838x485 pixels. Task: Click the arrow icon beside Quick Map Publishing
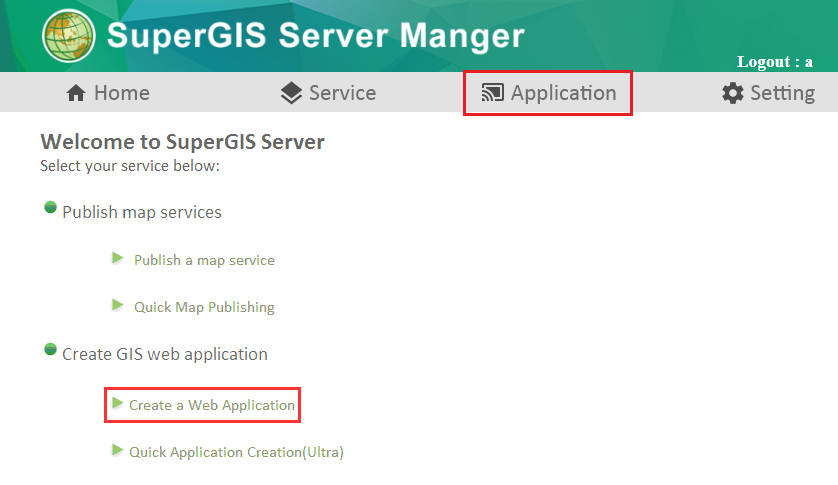pos(118,305)
